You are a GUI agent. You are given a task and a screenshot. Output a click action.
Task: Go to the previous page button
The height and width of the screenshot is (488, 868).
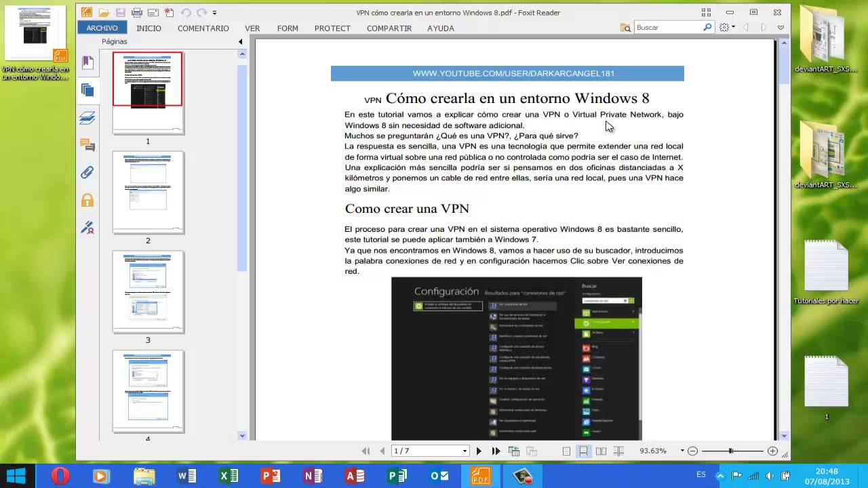tap(382, 451)
